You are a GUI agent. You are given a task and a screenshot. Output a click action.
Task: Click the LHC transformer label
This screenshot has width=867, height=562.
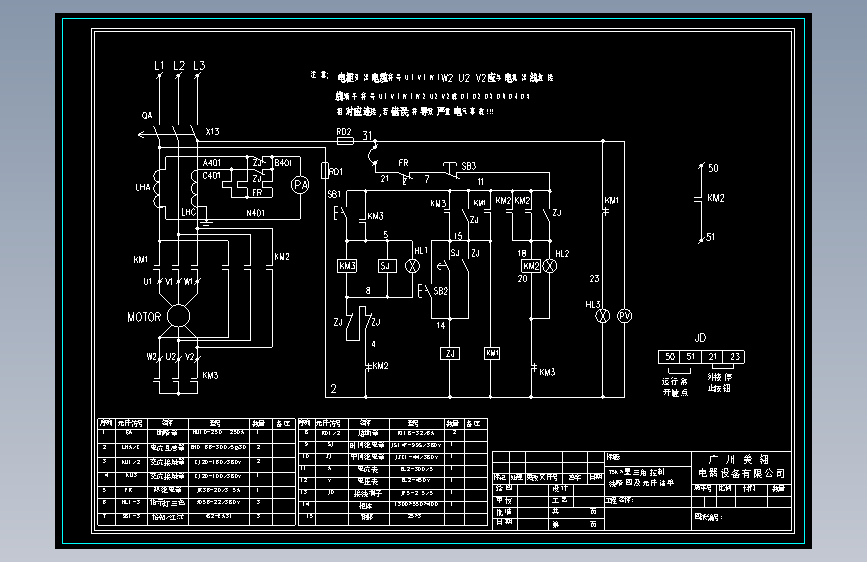[x=189, y=212]
